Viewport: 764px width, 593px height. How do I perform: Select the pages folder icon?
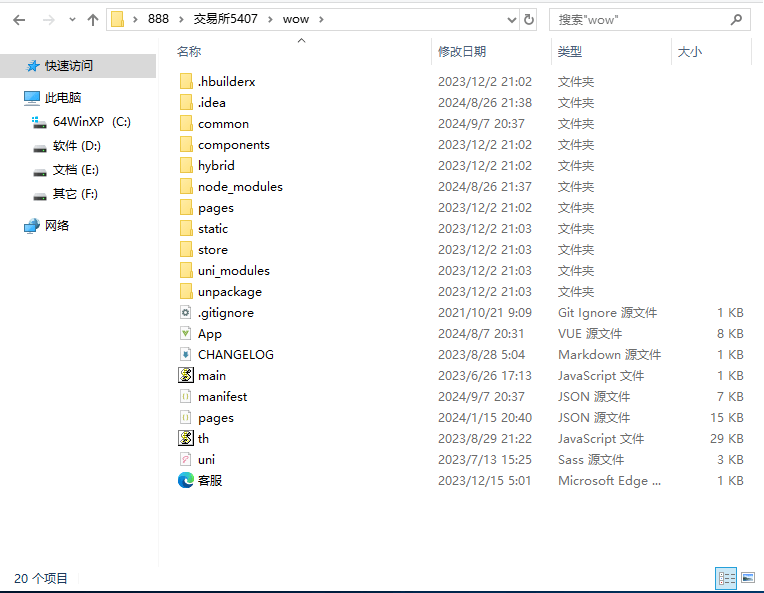(186, 207)
